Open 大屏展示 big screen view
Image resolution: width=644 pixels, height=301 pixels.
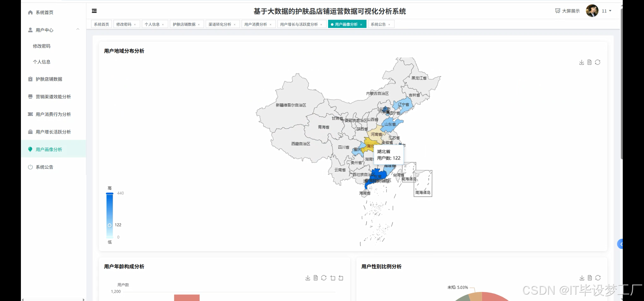click(x=567, y=11)
